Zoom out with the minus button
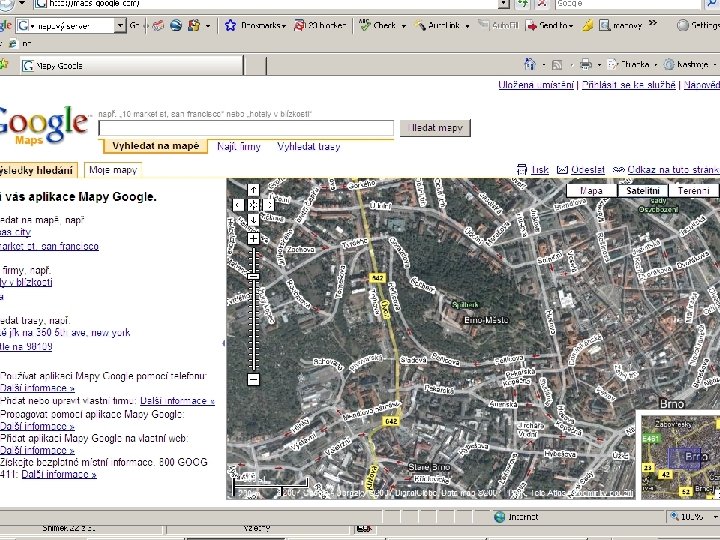This screenshot has width=720, height=540. click(x=254, y=380)
